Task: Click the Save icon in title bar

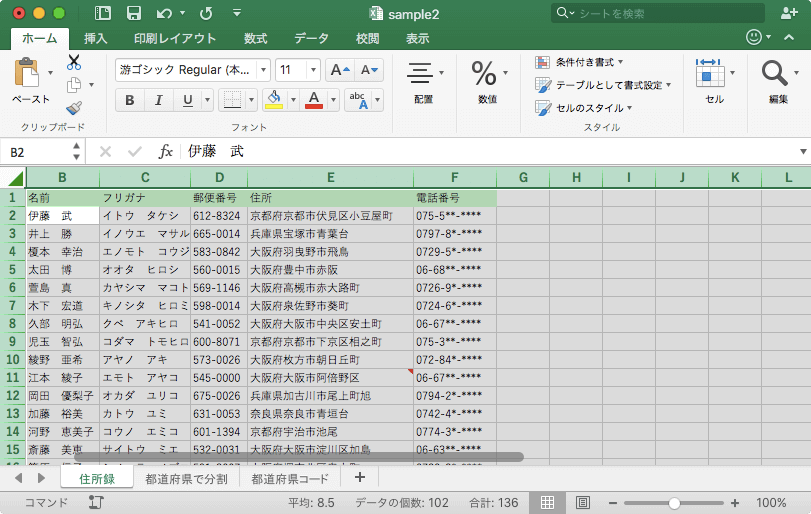Action: point(134,13)
